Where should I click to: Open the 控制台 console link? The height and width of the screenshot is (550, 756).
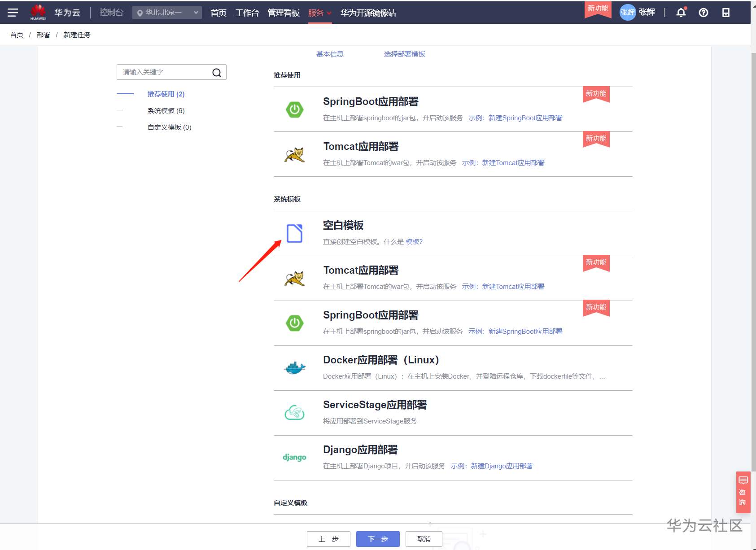click(111, 13)
